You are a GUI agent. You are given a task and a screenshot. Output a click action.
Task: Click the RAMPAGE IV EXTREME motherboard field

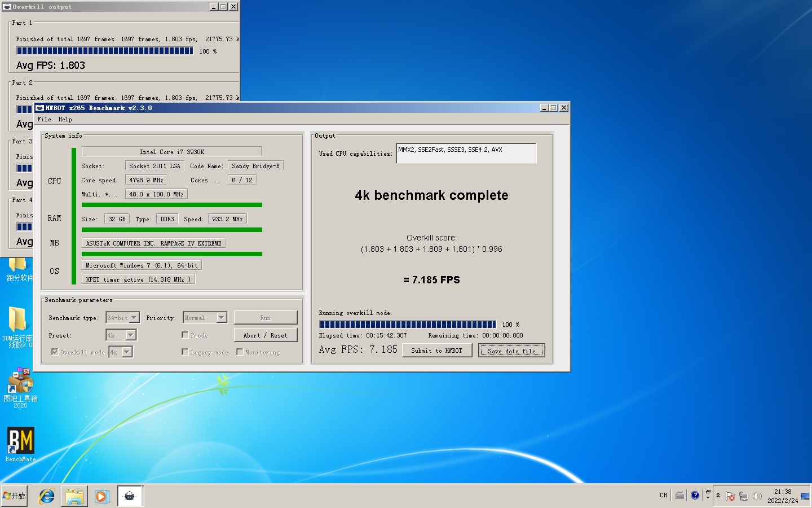[153, 243]
